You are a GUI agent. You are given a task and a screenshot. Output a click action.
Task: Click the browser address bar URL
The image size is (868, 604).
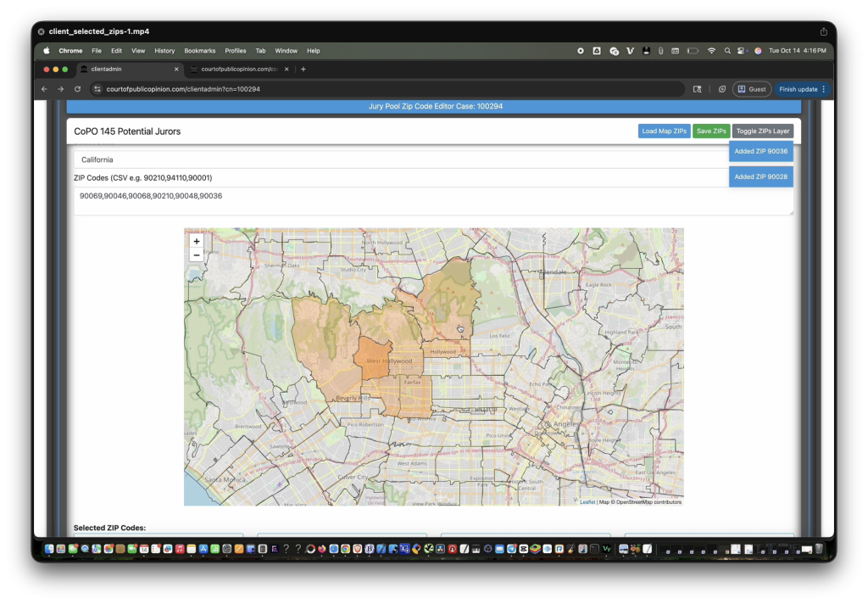[x=183, y=89]
